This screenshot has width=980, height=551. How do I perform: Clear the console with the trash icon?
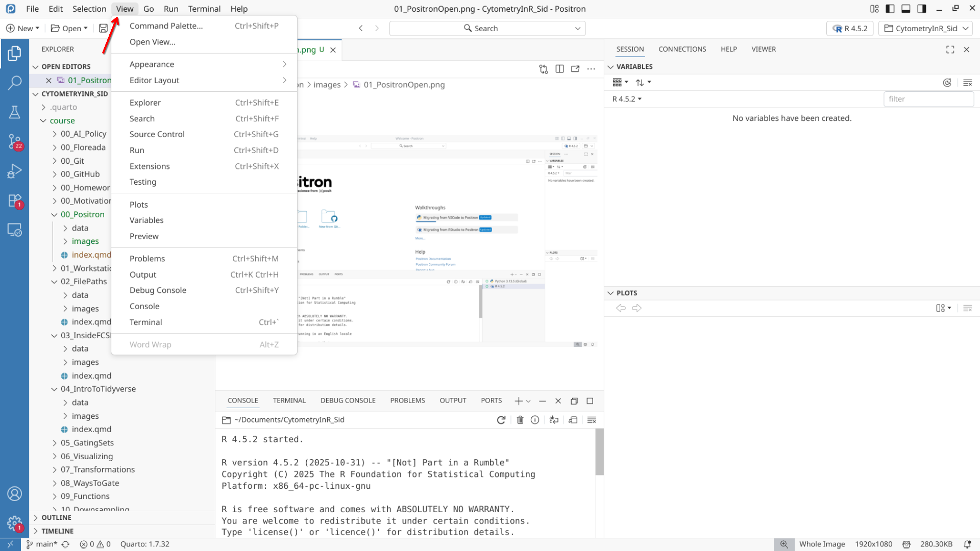520,420
